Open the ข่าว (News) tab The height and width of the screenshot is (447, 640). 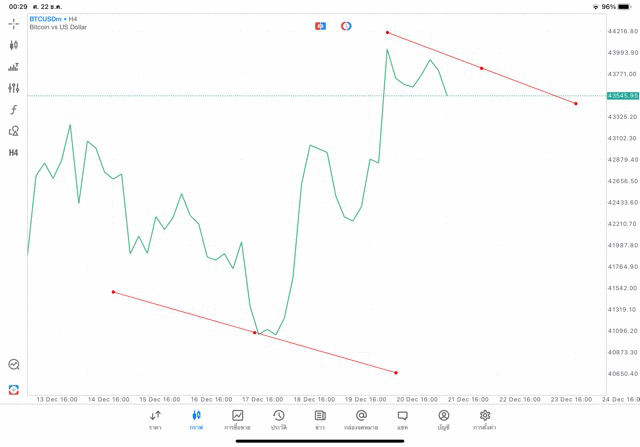(x=320, y=420)
